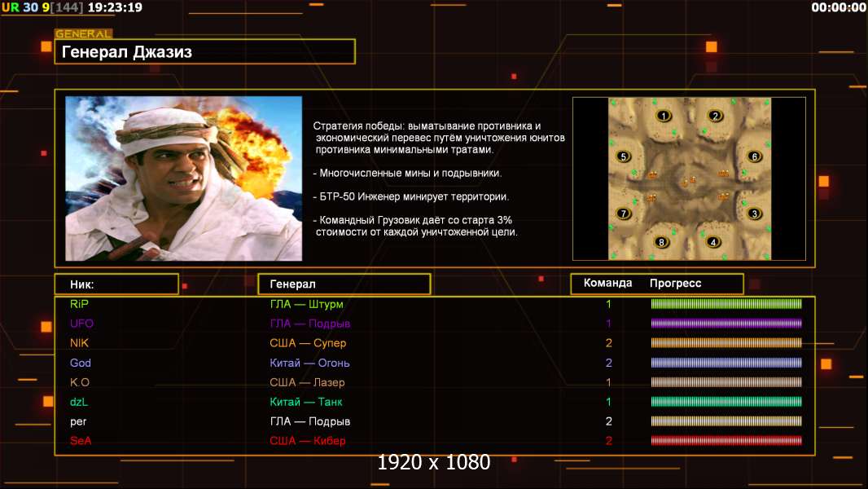Click team number 2 in NIK's row

[608, 343]
